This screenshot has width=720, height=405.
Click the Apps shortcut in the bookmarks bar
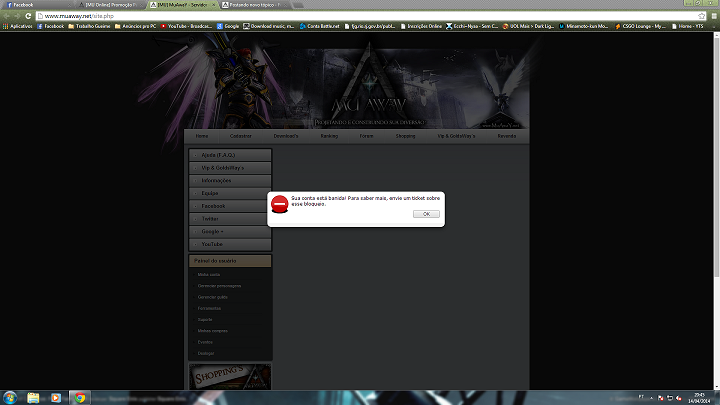(x=18, y=26)
